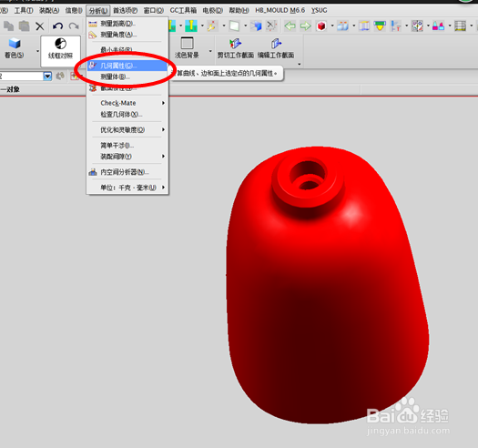
Task: Select 几何属性(G) menu entry
Action: (127, 66)
